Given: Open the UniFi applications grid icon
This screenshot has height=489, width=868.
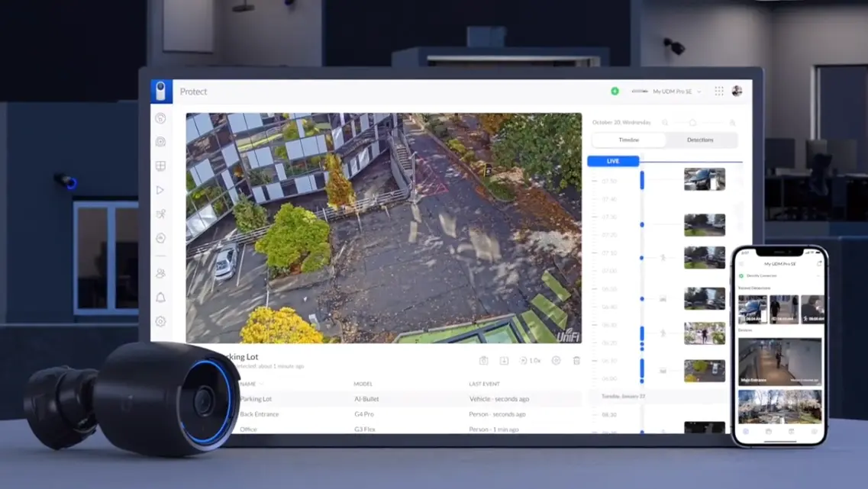Looking at the screenshot, I should (x=718, y=90).
